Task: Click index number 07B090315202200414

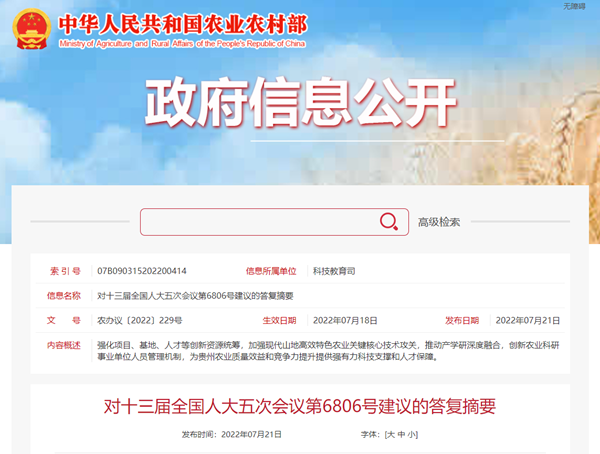Action: pos(142,271)
